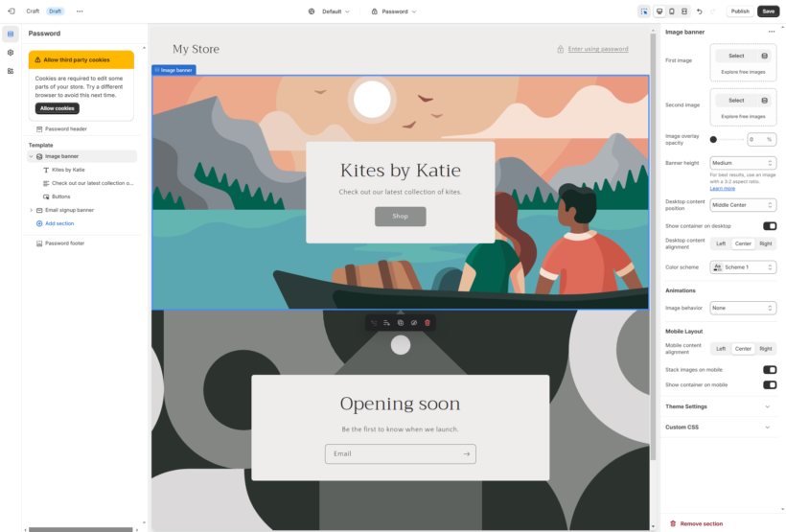Select Password footer in section list
This screenshot has height=532, width=786.
(64, 243)
